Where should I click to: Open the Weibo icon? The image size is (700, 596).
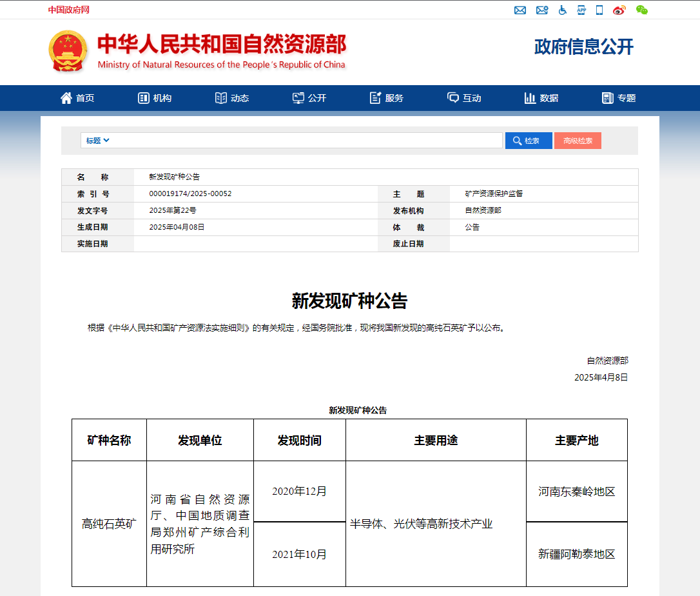[x=619, y=10]
